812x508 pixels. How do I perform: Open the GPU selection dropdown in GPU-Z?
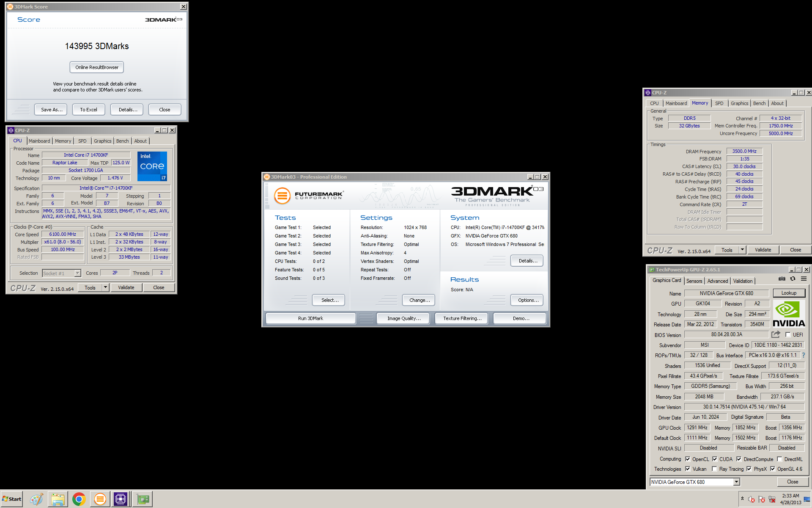point(736,482)
